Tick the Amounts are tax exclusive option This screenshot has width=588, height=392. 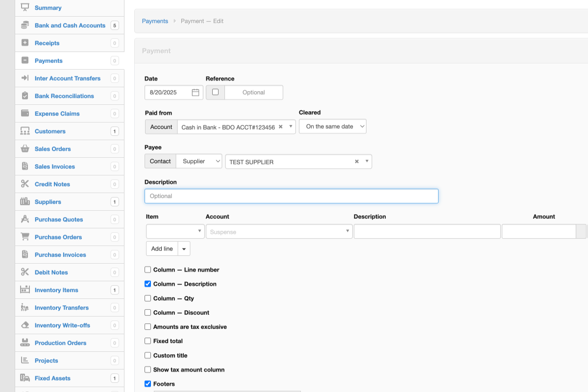148,327
